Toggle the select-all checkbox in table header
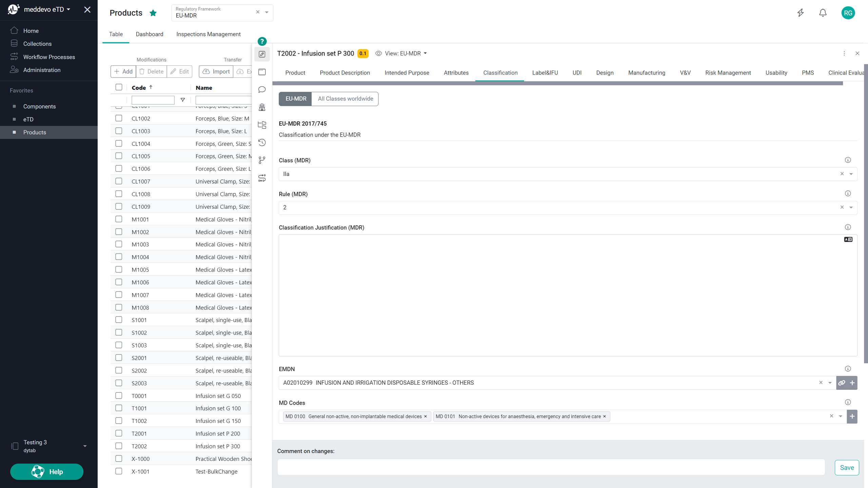 tap(119, 87)
